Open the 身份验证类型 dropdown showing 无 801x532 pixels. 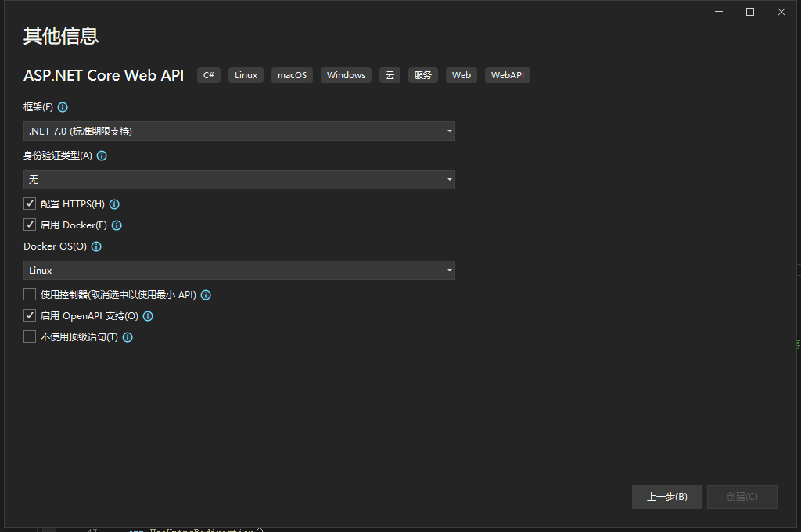click(239, 180)
